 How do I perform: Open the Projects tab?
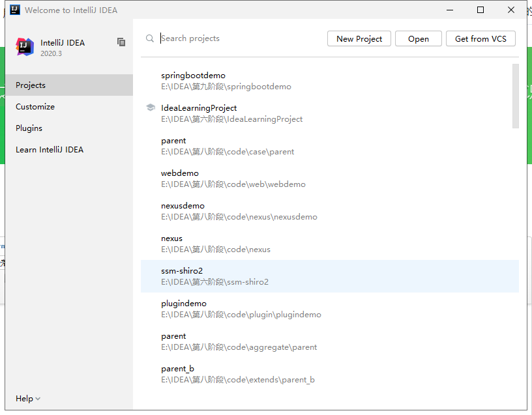(69, 85)
